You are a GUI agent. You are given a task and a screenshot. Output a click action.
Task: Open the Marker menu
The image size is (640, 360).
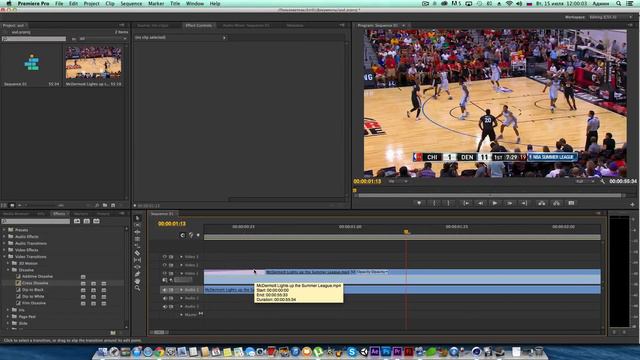point(156,3)
